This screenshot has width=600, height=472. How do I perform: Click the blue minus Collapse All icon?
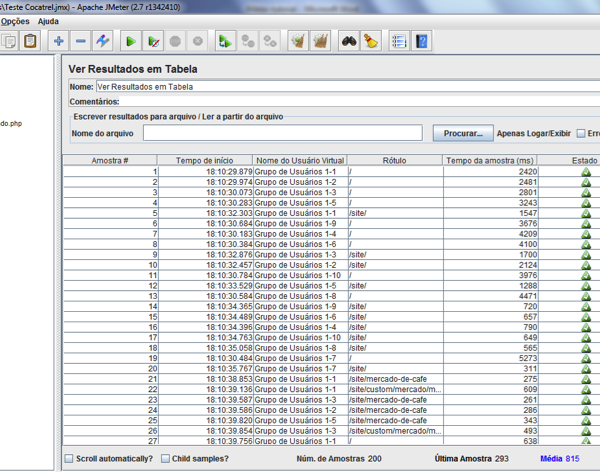(x=81, y=41)
